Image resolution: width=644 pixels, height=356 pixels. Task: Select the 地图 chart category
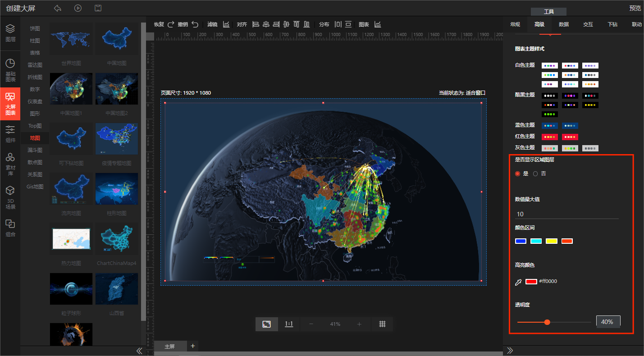pyautogui.click(x=35, y=138)
